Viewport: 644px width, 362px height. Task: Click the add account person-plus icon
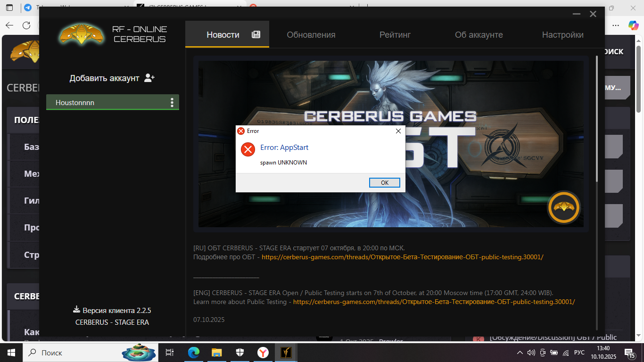pos(149,78)
